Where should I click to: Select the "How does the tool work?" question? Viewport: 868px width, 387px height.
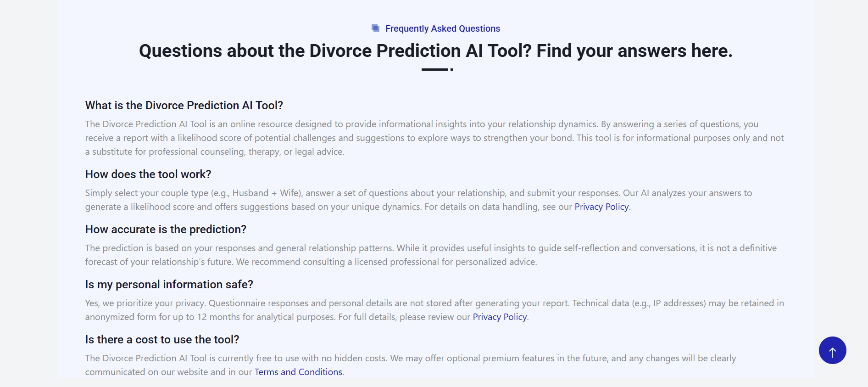[148, 174]
